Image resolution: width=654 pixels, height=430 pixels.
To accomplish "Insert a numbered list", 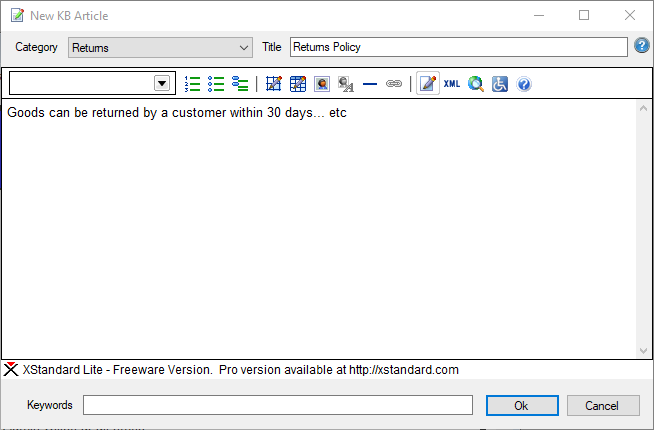I will tap(193, 84).
